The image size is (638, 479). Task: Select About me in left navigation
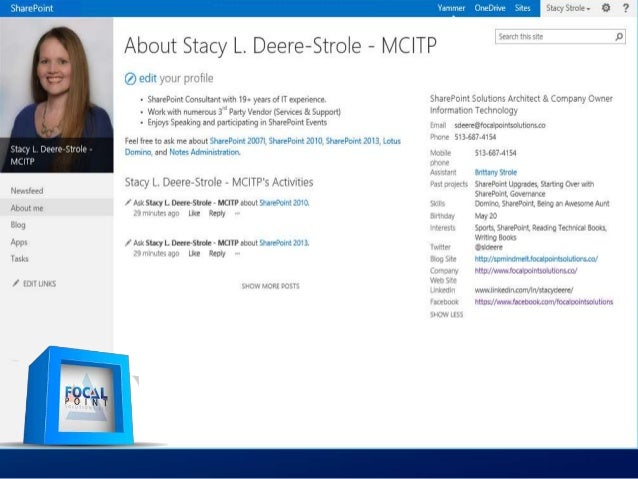click(x=57, y=208)
